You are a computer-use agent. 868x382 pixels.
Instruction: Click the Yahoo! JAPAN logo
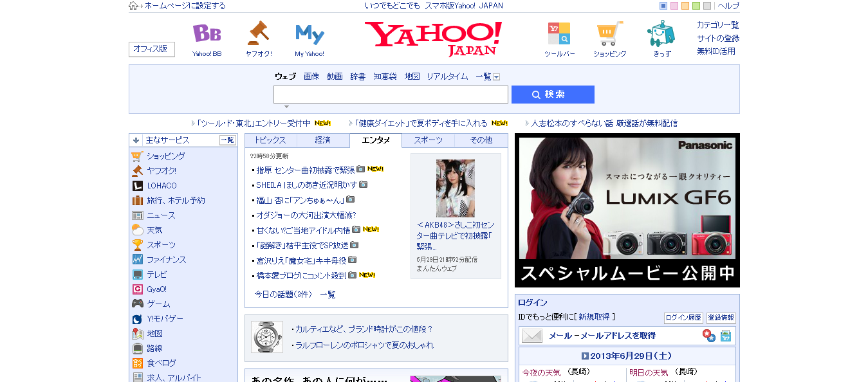[433, 39]
